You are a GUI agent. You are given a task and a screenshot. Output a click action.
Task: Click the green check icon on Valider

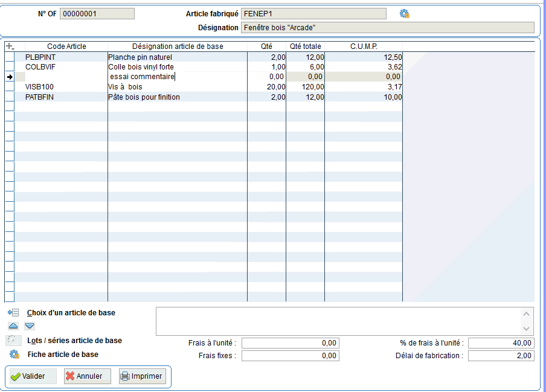tap(16, 376)
